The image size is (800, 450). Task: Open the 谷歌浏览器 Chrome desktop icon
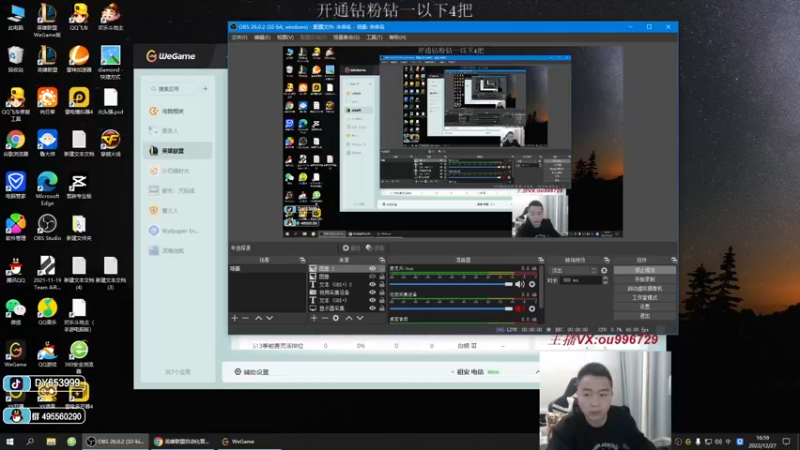click(x=15, y=144)
